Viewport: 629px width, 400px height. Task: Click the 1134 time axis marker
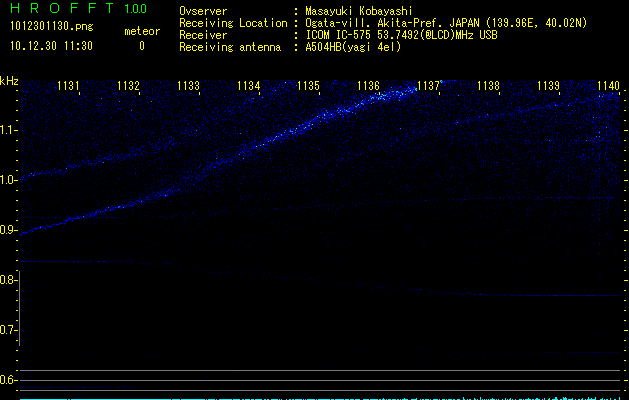[x=248, y=85]
